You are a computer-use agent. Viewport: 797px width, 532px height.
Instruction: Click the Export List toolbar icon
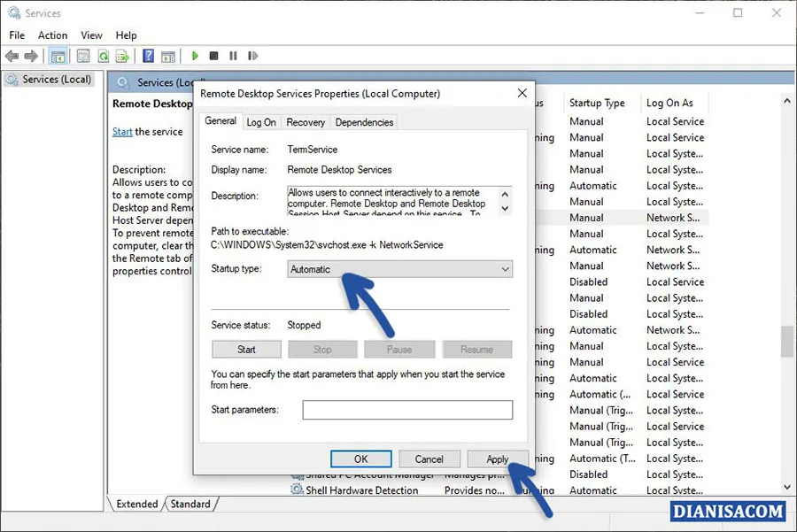coord(124,55)
